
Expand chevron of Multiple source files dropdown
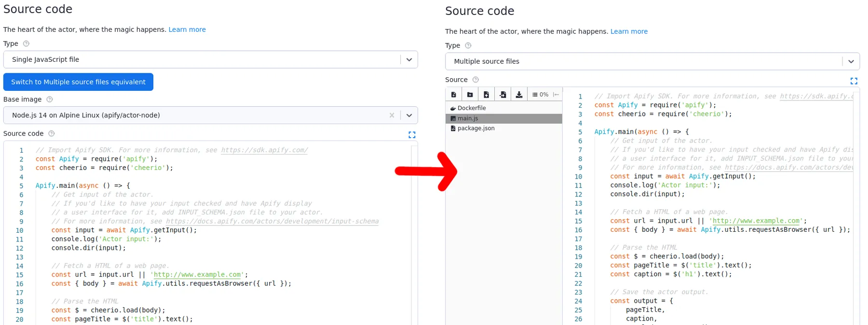click(x=851, y=61)
